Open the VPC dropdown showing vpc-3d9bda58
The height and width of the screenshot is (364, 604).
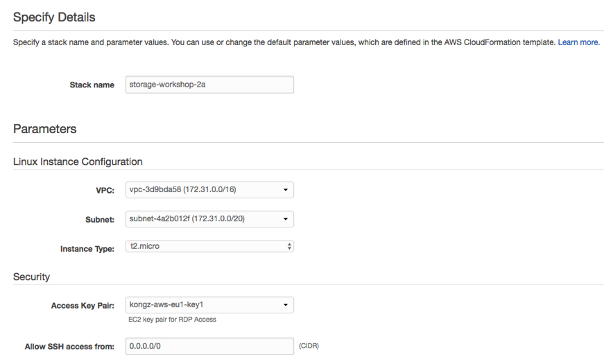point(209,190)
